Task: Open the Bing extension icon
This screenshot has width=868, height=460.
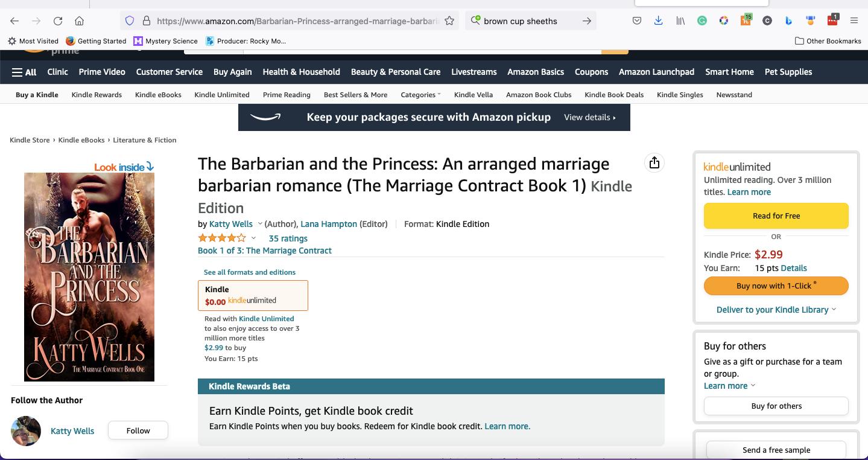Action: pos(788,21)
